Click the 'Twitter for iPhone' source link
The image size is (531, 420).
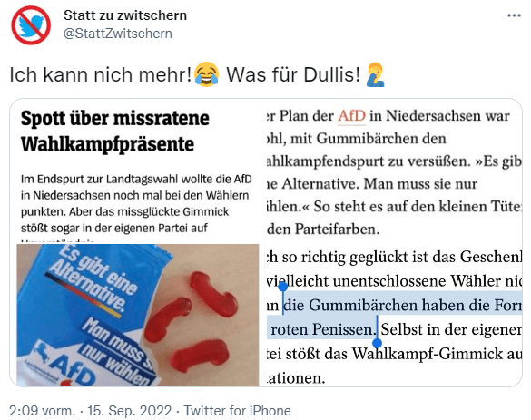tap(238, 411)
